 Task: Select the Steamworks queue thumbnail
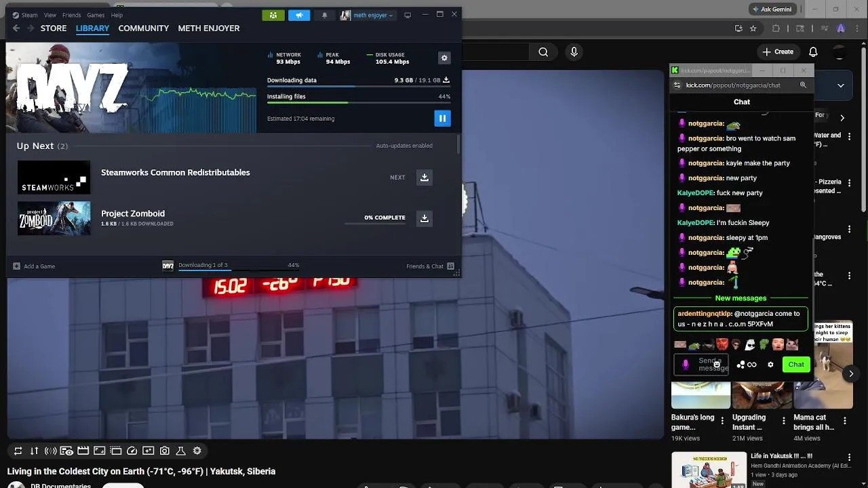[x=54, y=178]
